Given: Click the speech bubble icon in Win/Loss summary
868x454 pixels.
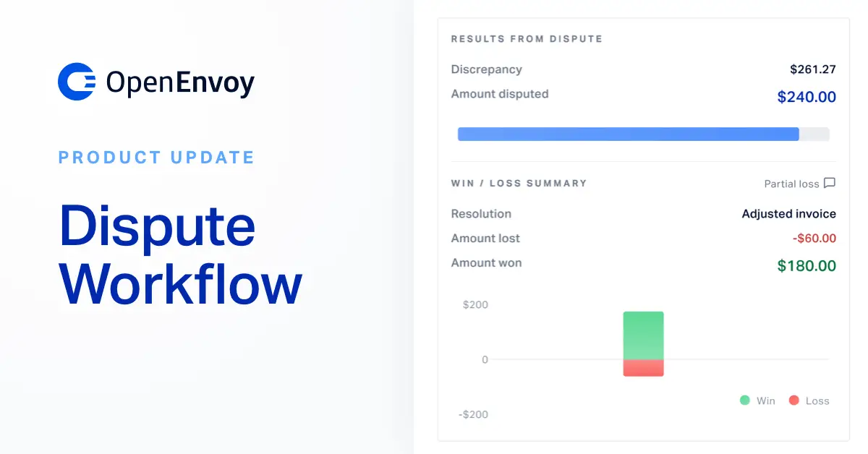Looking at the screenshot, I should click(830, 183).
